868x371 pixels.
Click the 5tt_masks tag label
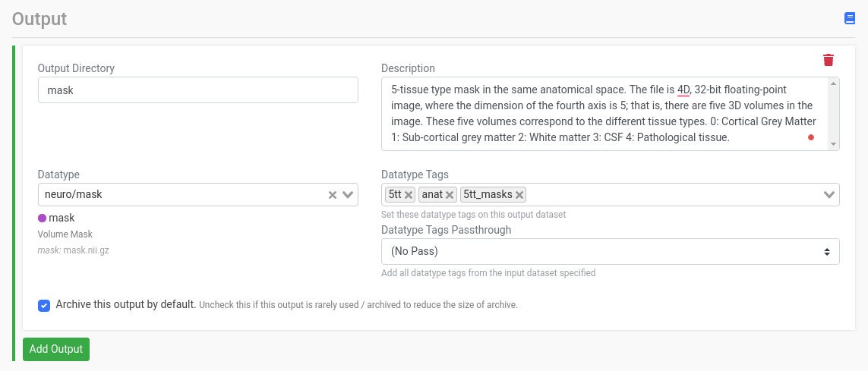(488, 195)
